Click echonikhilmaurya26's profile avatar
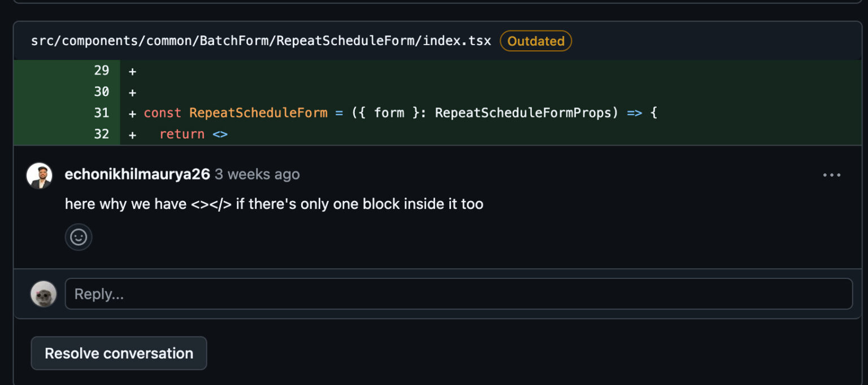Viewport: 868px width, 385px height. tap(40, 176)
